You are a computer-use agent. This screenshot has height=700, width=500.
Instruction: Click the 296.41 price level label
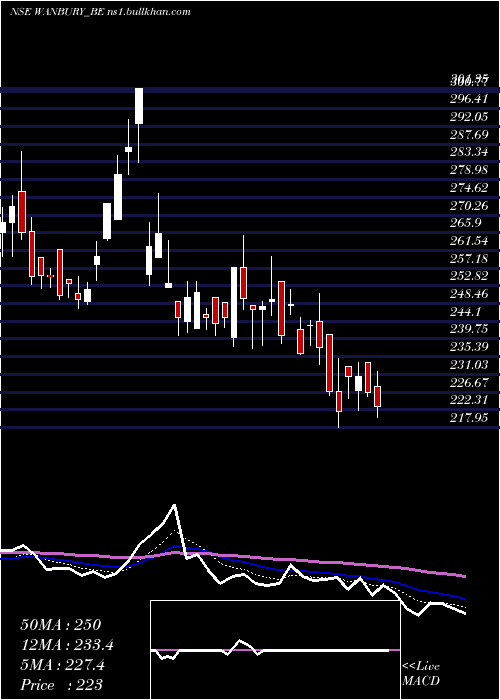[x=468, y=99]
